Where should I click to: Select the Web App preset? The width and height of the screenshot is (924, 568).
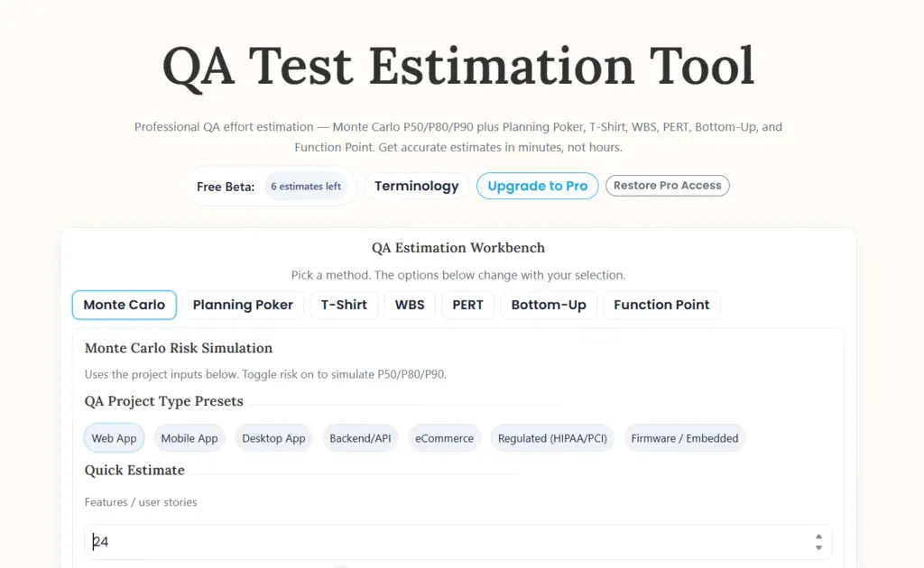(x=114, y=438)
